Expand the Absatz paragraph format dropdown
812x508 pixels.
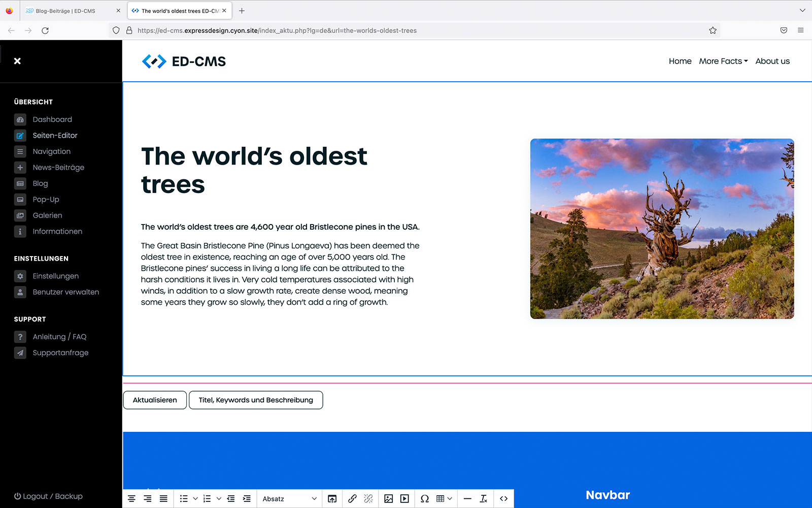289,499
